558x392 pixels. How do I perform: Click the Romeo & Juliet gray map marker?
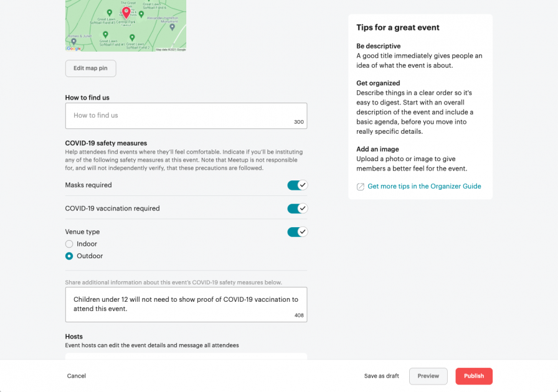(x=73, y=42)
